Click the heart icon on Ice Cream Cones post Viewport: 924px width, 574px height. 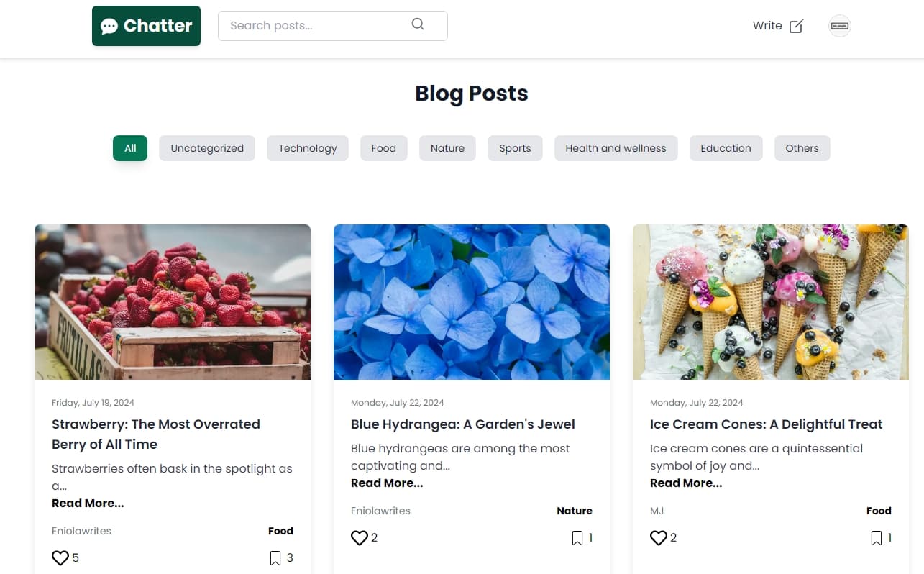click(659, 537)
